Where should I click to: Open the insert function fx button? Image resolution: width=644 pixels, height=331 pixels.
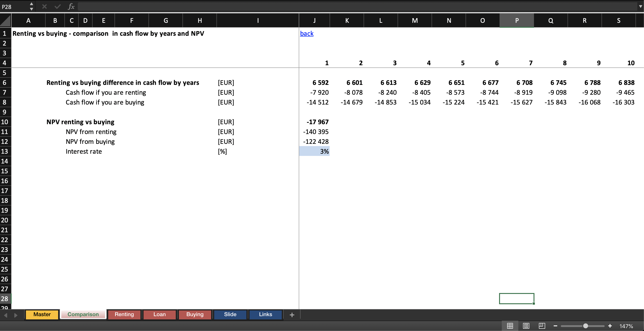pos(71,6)
